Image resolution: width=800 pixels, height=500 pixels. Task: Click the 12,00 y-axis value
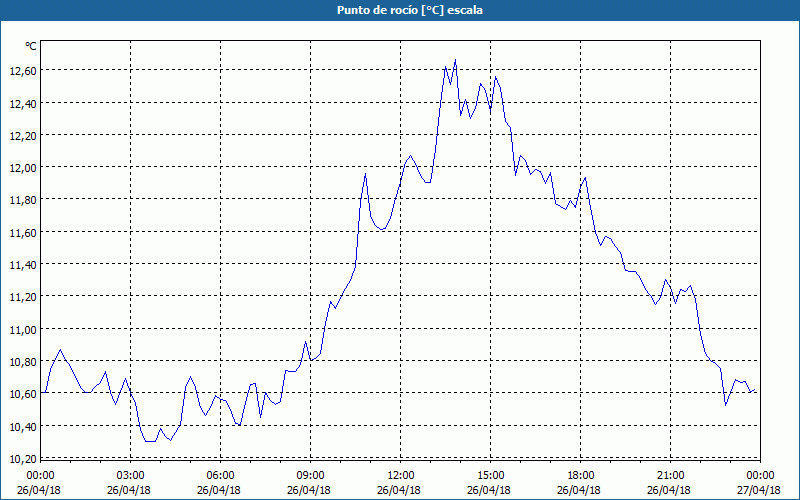[23, 168]
